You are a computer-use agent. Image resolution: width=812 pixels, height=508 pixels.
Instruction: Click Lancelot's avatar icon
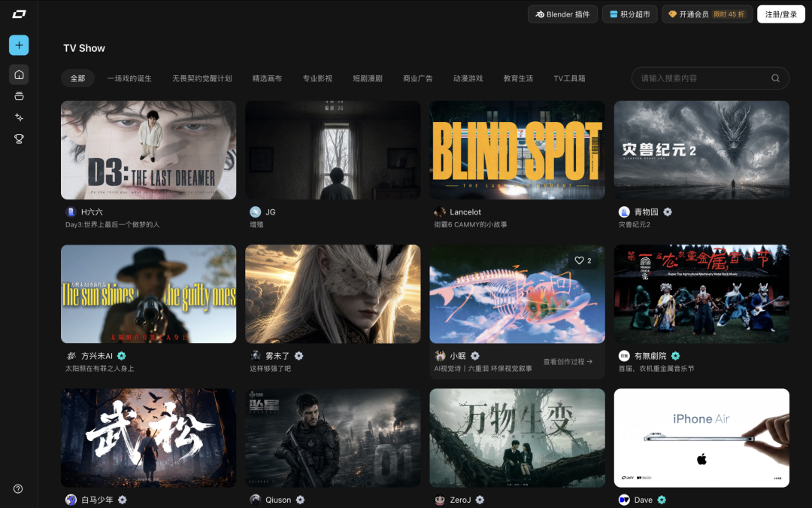pos(440,211)
